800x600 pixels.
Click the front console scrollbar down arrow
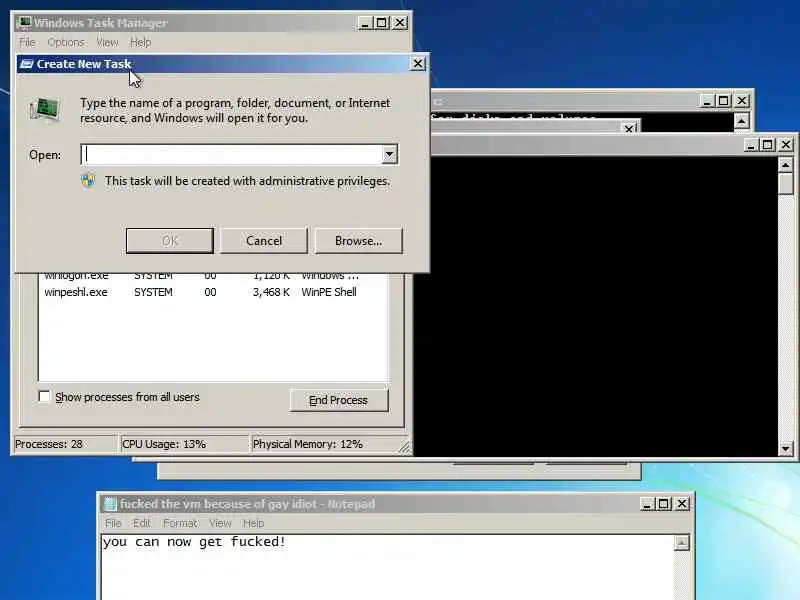[785, 448]
